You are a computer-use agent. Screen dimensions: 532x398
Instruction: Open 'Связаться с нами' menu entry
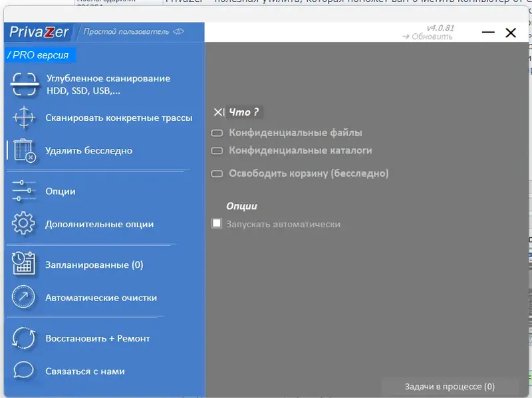(x=85, y=371)
